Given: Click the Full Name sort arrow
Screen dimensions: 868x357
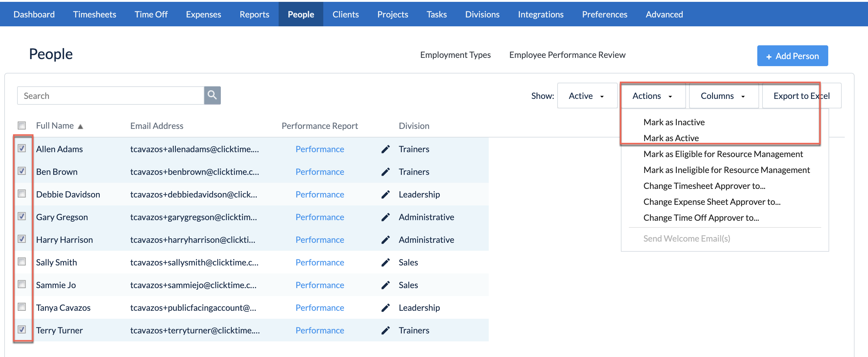Looking at the screenshot, I should [80, 126].
